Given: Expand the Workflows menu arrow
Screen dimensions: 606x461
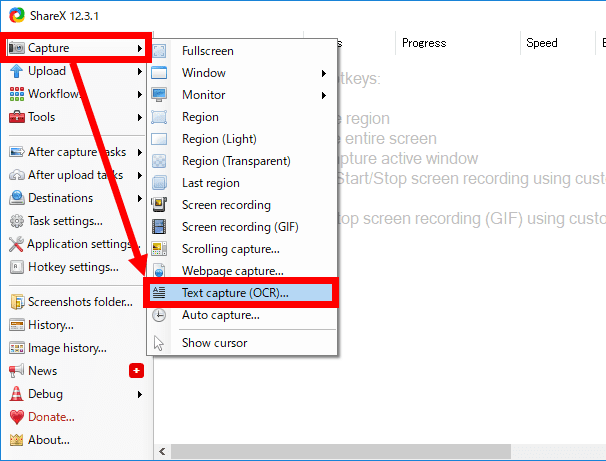Looking at the screenshot, I should pos(140,94).
